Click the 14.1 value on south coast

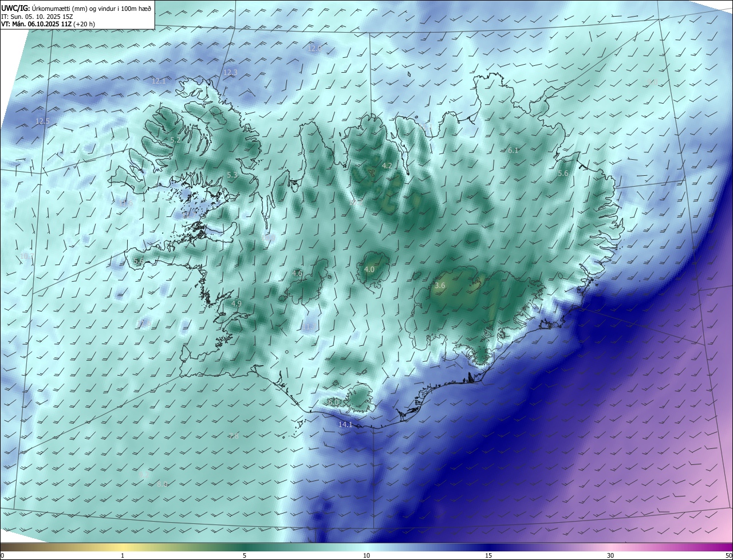[x=345, y=424]
